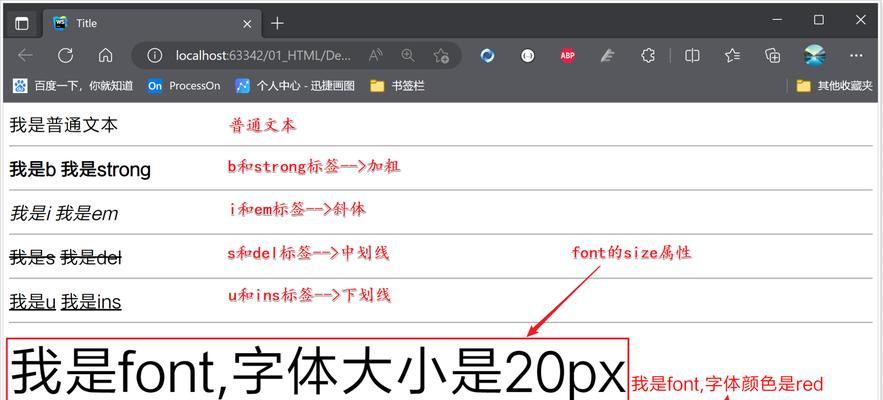The width and height of the screenshot is (883, 400).
Task: Expand the 书签栏 bookmark folder
Action: tap(397, 86)
